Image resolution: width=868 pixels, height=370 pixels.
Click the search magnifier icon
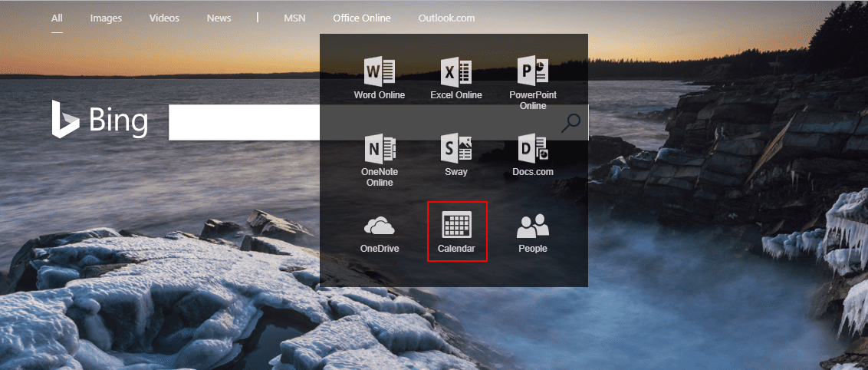[570, 123]
